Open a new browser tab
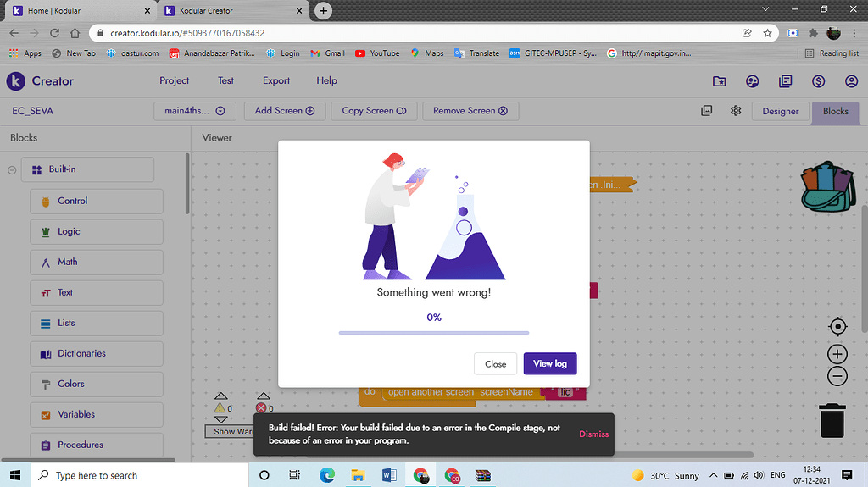868x487 pixels. tap(323, 10)
